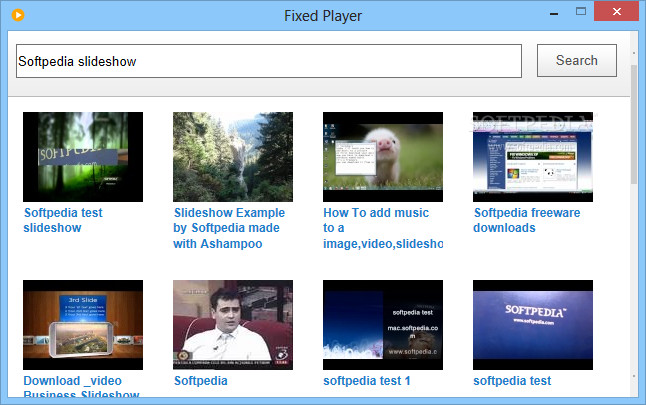The height and width of the screenshot is (405, 646).
Task: Focus the search field containing Softpedia slideshow
Action: pyautogui.click(x=269, y=61)
